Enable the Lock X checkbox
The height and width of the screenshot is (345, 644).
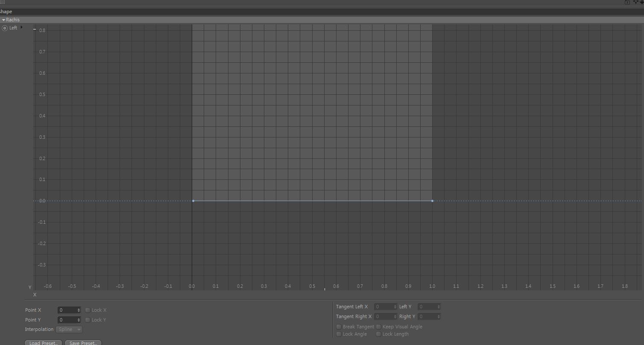[88, 310]
